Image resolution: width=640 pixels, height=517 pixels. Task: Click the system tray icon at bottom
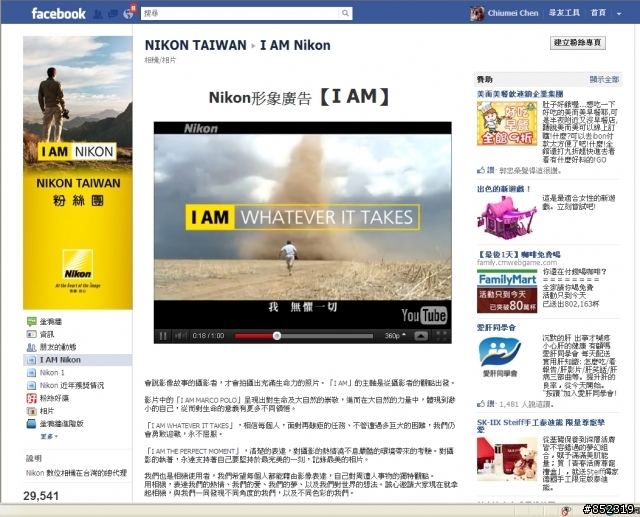(566, 510)
